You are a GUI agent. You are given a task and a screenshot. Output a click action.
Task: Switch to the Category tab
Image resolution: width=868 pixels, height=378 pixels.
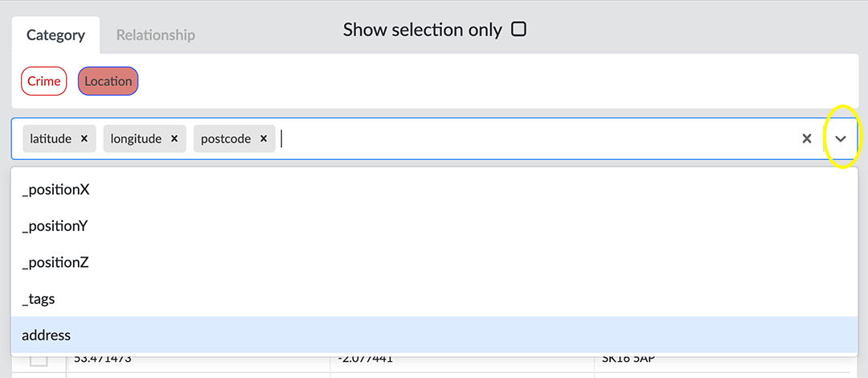tap(55, 35)
